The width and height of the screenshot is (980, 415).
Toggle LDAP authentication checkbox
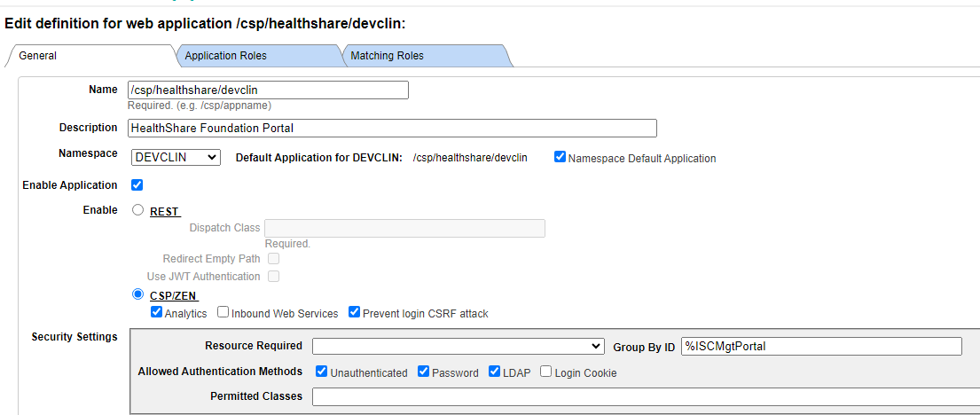[x=494, y=372]
